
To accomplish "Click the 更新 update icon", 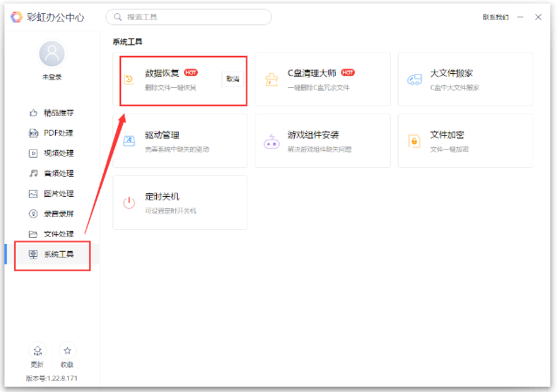I will coord(37,350).
